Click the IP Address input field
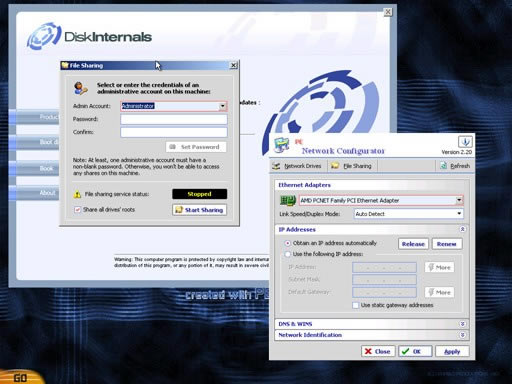 [x=384, y=267]
